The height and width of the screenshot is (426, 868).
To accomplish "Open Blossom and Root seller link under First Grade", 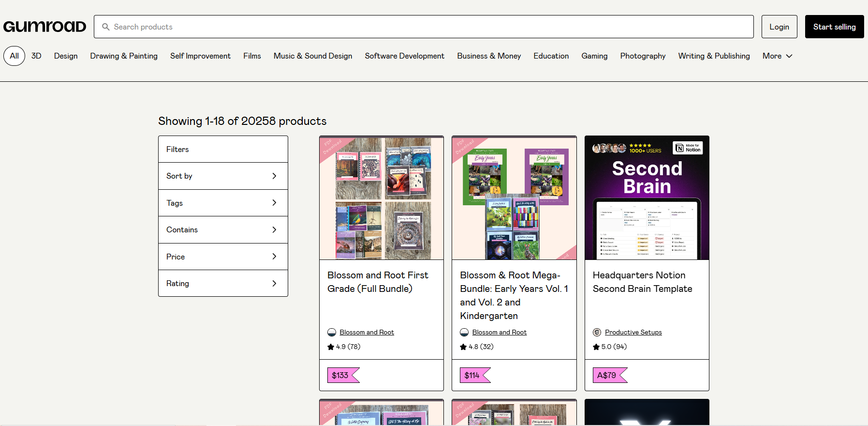I will click(367, 332).
